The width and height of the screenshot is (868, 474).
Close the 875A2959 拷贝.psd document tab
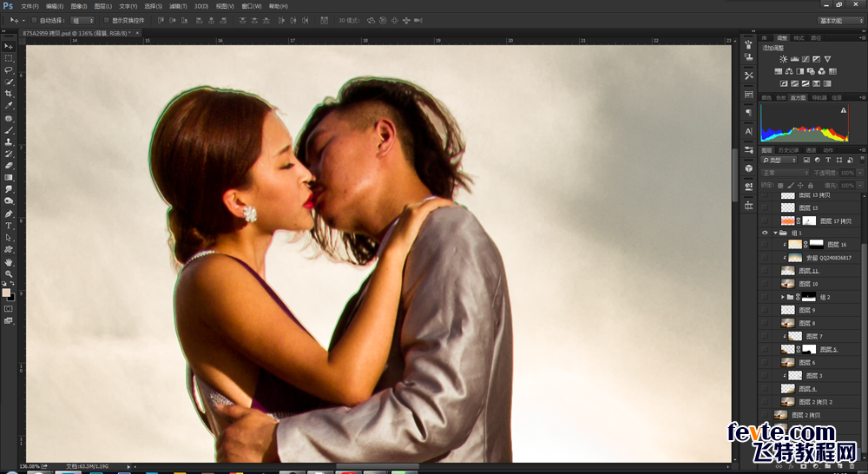137,33
